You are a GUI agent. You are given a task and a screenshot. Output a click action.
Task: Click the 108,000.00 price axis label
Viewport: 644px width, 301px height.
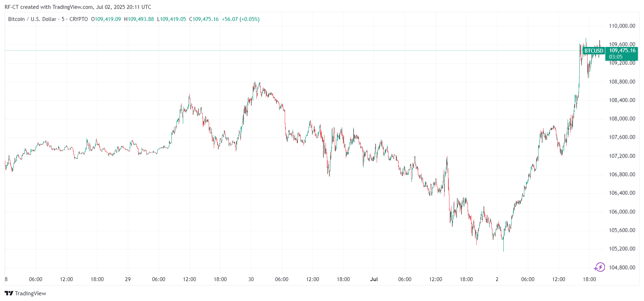coord(622,119)
